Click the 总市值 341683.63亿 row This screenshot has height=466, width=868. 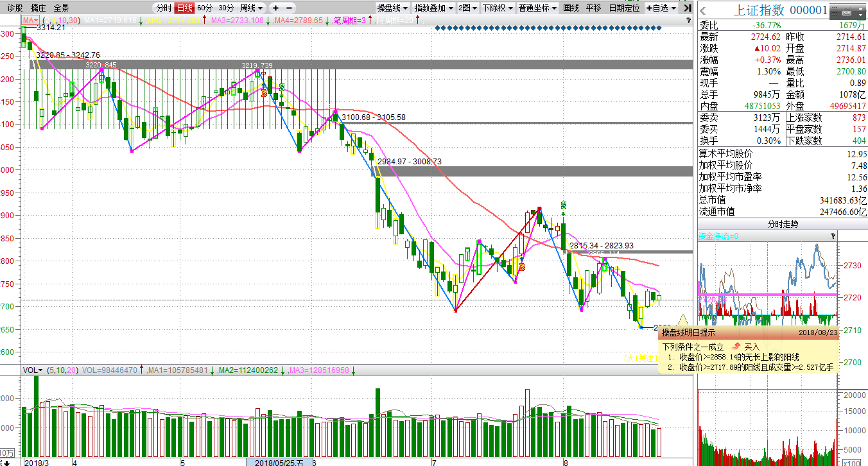click(783, 200)
